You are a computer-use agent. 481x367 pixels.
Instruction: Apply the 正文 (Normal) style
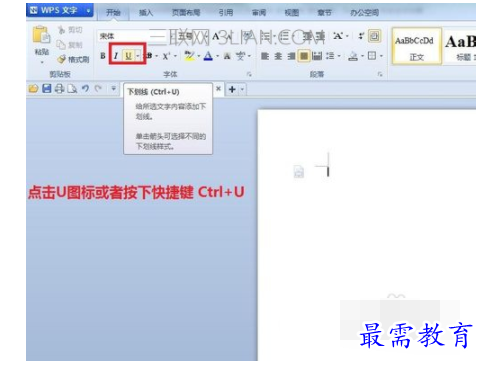pos(417,46)
